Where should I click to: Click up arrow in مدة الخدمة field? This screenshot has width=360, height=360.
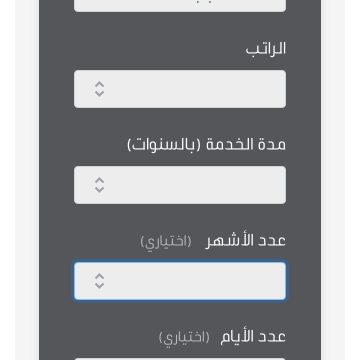[99, 180]
